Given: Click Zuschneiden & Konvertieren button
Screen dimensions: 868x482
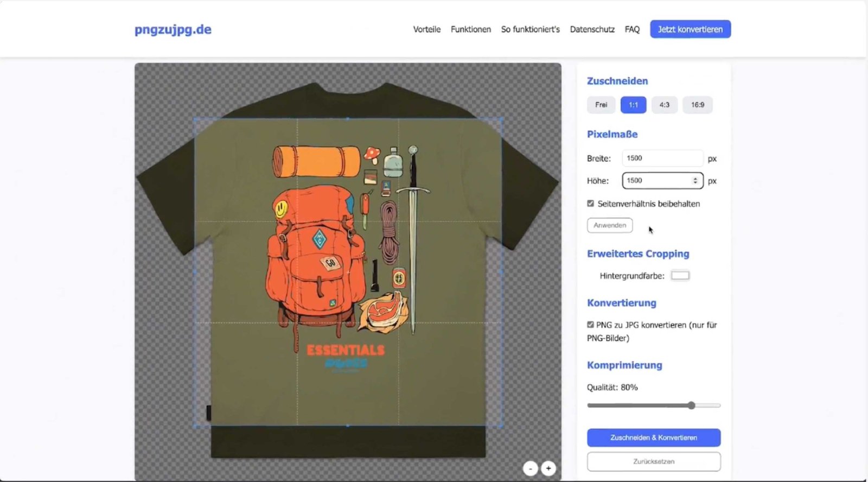Looking at the screenshot, I should pos(654,437).
